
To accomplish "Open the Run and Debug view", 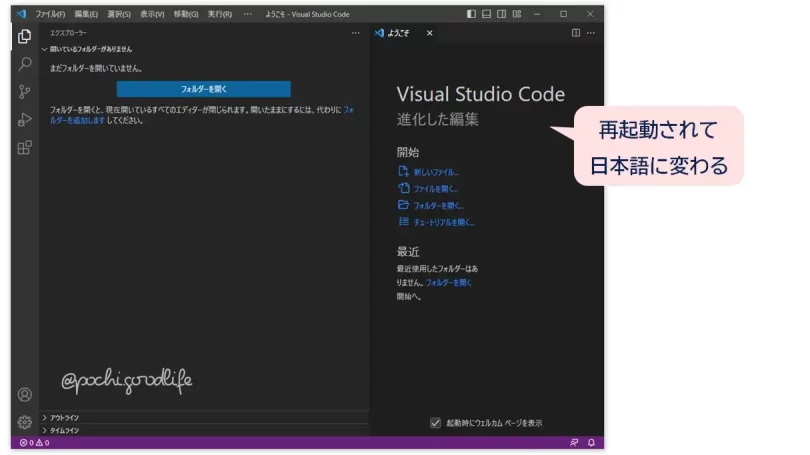I will (x=24, y=120).
